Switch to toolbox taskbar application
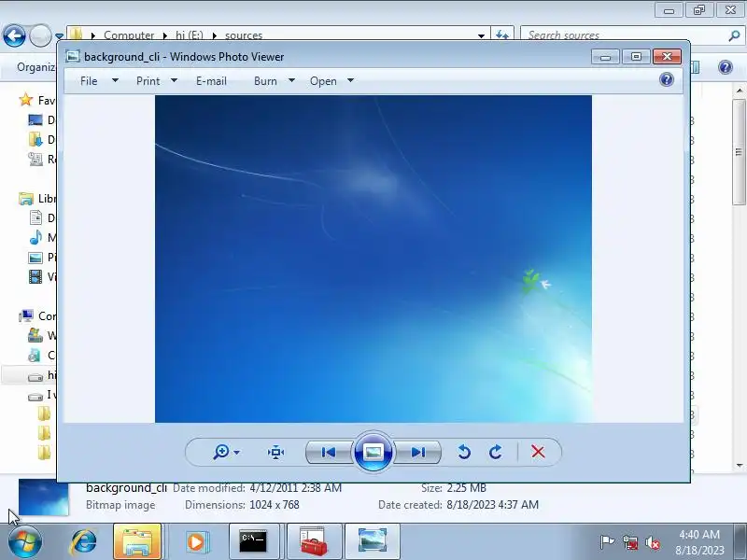 314,541
